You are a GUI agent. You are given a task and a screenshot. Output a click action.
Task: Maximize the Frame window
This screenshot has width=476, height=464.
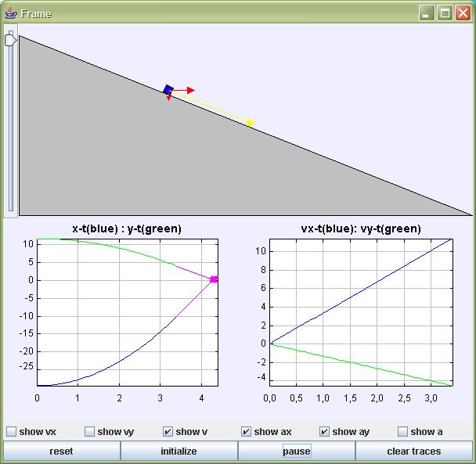(445, 13)
